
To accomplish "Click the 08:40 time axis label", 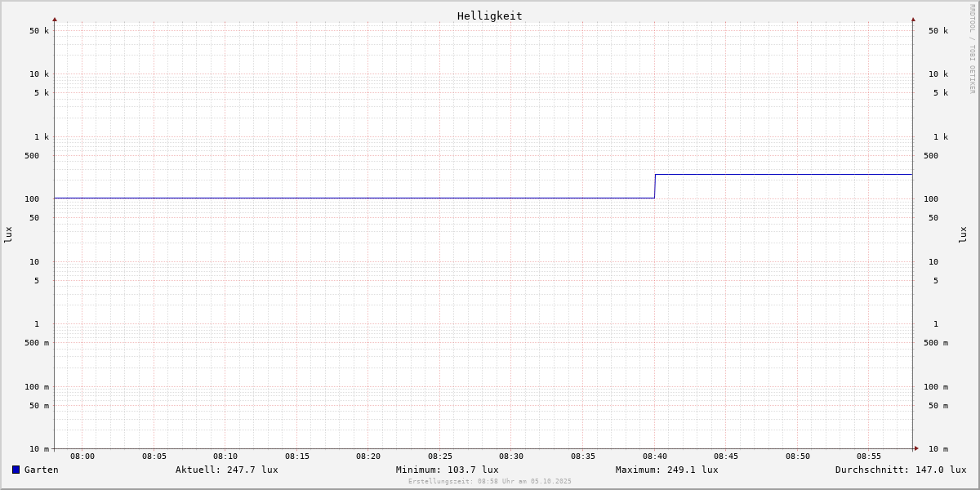I will [655, 457].
